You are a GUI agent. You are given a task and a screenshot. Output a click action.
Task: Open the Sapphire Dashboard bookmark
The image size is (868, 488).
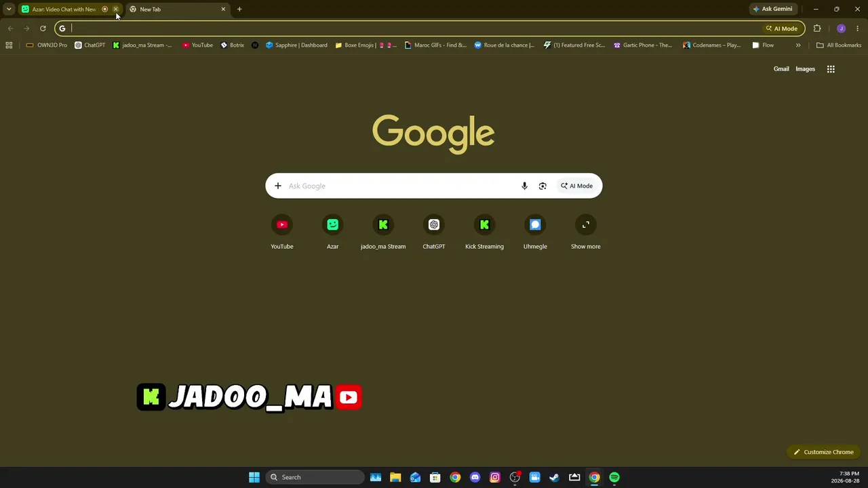point(296,45)
